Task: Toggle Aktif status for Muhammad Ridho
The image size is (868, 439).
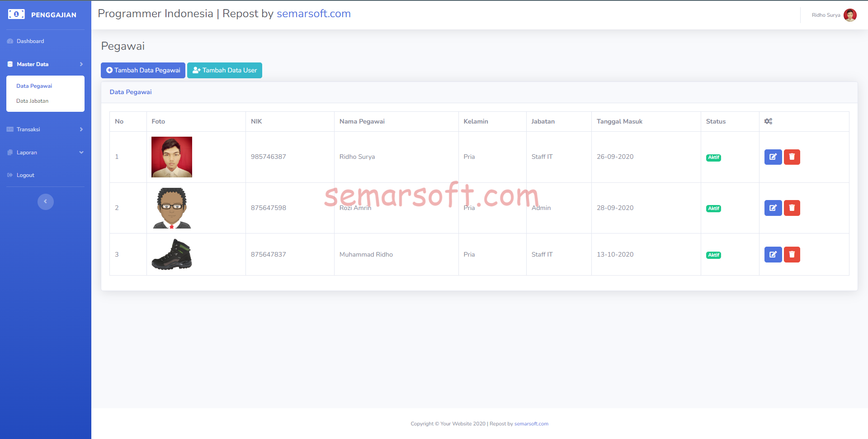Action: point(713,255)
